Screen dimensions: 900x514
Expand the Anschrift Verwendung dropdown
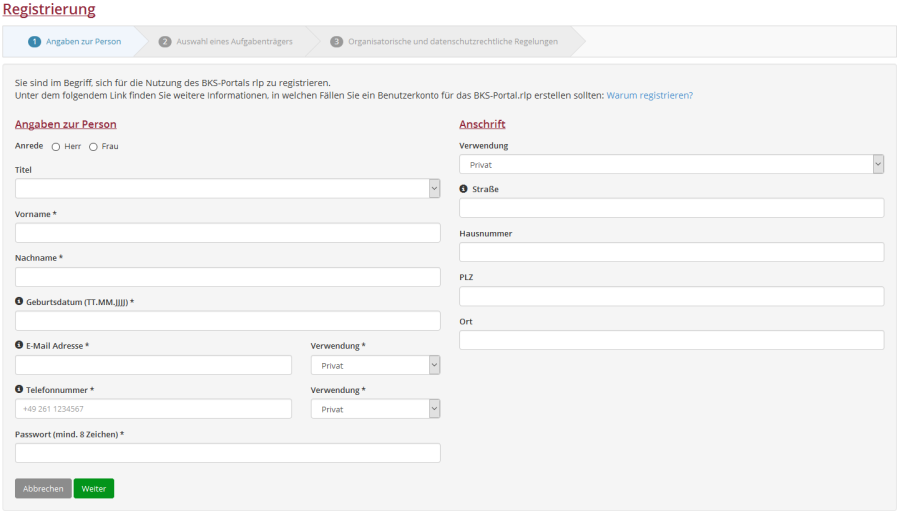click(x=671, y=165)
